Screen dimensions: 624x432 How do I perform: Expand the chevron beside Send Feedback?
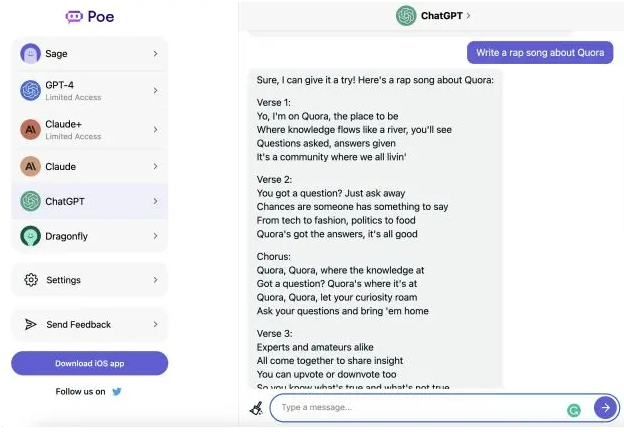pyautogui.click(x=156, y=325)
